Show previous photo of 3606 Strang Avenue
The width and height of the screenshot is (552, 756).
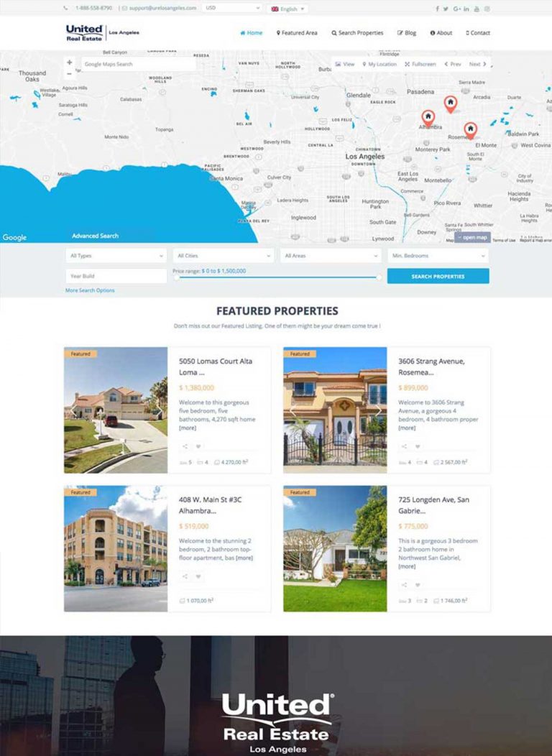(x=293, y=410)
